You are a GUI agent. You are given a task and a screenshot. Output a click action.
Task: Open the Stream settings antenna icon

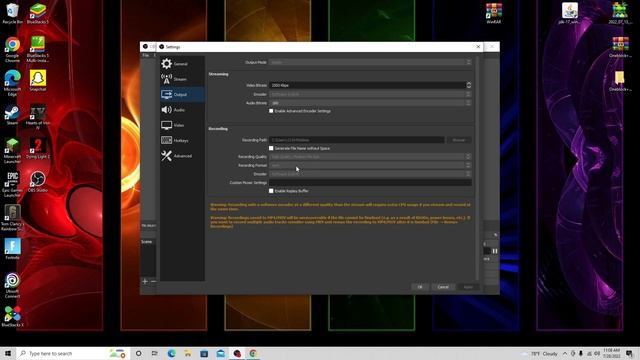167,79
